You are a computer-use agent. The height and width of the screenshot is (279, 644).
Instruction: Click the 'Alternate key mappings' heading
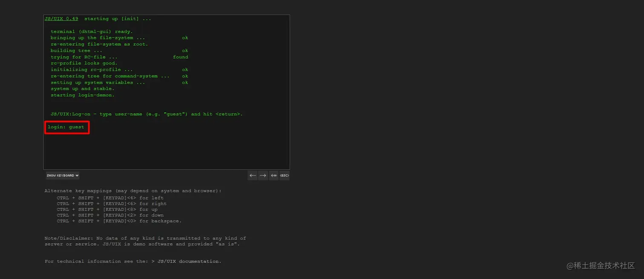133,191
